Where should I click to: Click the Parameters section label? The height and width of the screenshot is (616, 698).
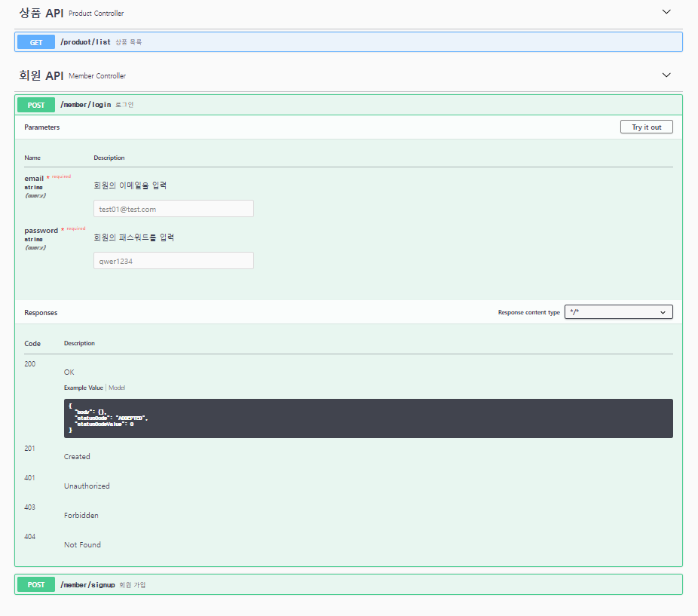pos(42,127)
